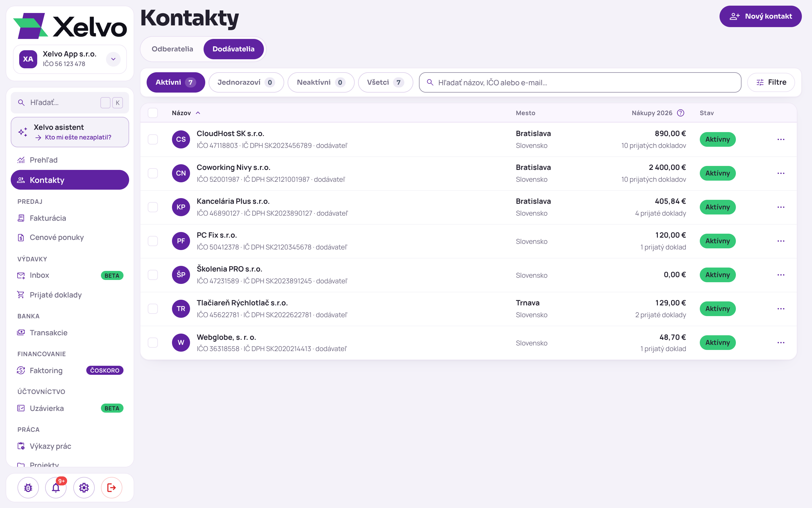Select the Dodávatelia tab
Image resolution: width=812 pixels, height=508 pixels.
point(233,49)
